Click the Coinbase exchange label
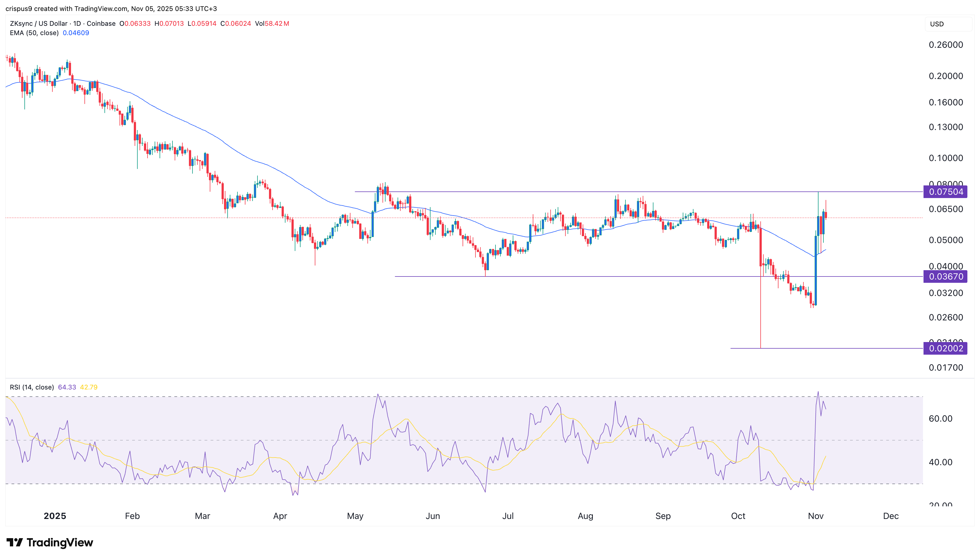The width and height of the screenshot is (980, 559). (x=101, y=23)
